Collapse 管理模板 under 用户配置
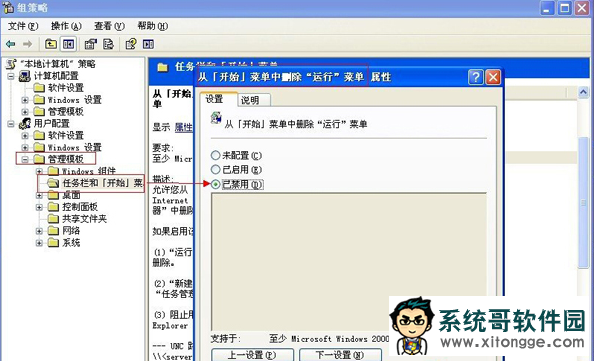The width and height of the screenshot is (594, 361). coord(25,159)
